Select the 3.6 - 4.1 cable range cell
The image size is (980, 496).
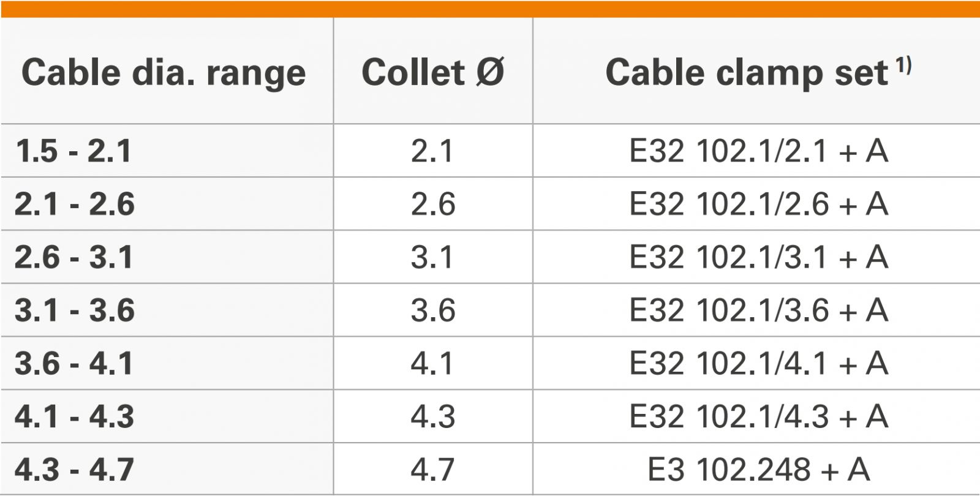(x=74, y=364)
